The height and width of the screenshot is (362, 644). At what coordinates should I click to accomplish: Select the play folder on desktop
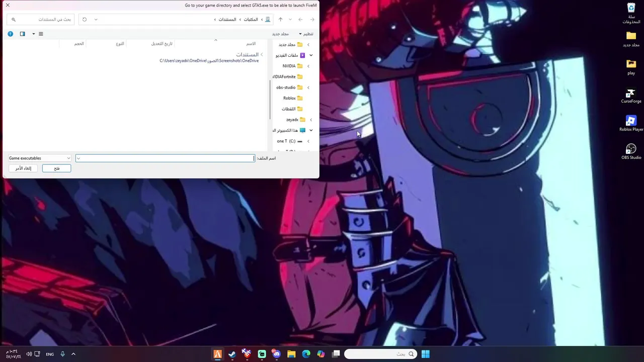click(631, 67)
